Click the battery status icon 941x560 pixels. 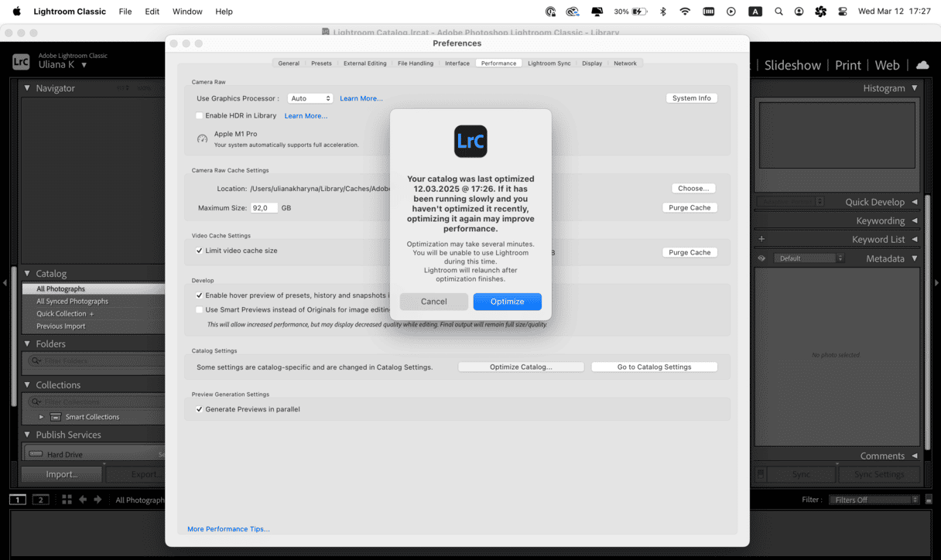639,12
